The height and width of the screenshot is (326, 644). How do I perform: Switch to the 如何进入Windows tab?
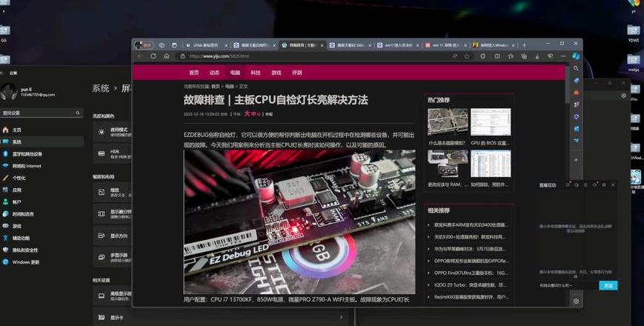494,45
